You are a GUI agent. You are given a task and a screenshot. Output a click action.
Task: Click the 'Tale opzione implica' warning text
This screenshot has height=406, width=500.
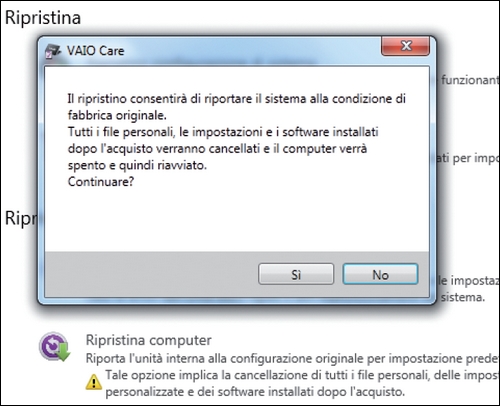302,375
